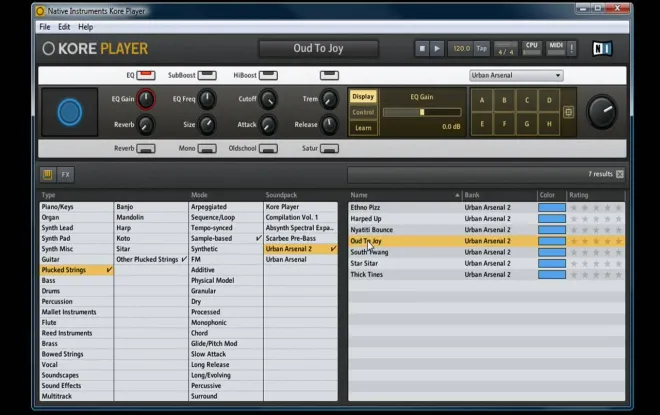660x415 pixels.
Task: Click the Cutoff knob
Action: pyautogui.click(x=268, y=99)
